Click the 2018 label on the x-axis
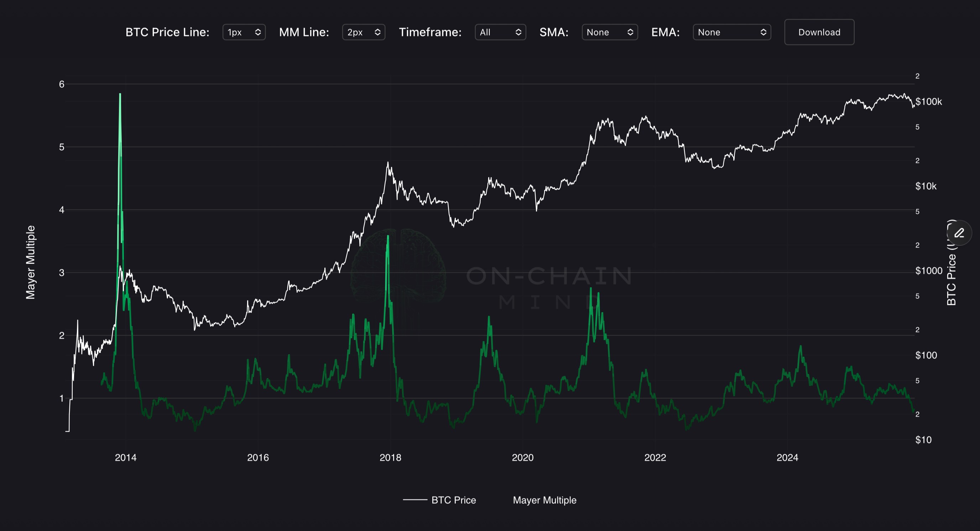 tap(390, 458)
